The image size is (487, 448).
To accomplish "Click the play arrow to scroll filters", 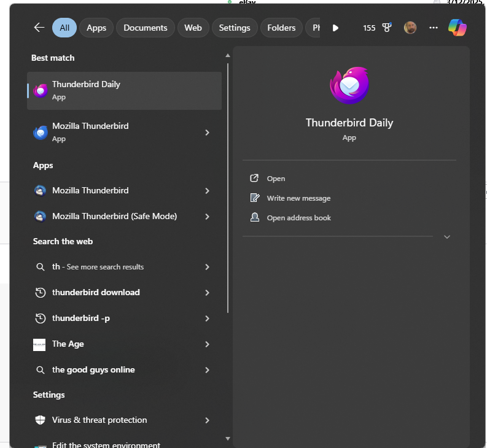I will point(335,28).
